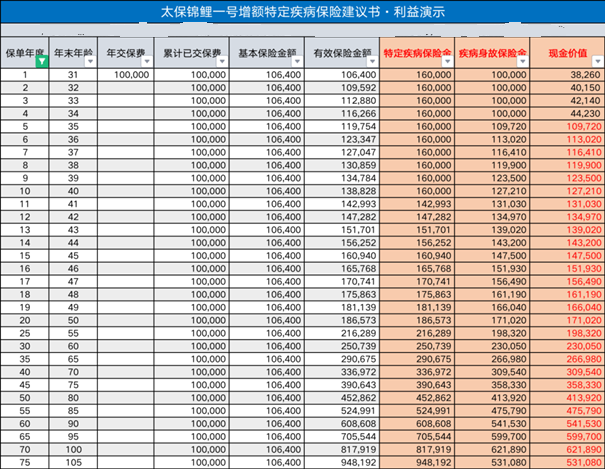Select cash value cell 309,540
This screenshot has height=469, width=605.
tap(568, 372)
